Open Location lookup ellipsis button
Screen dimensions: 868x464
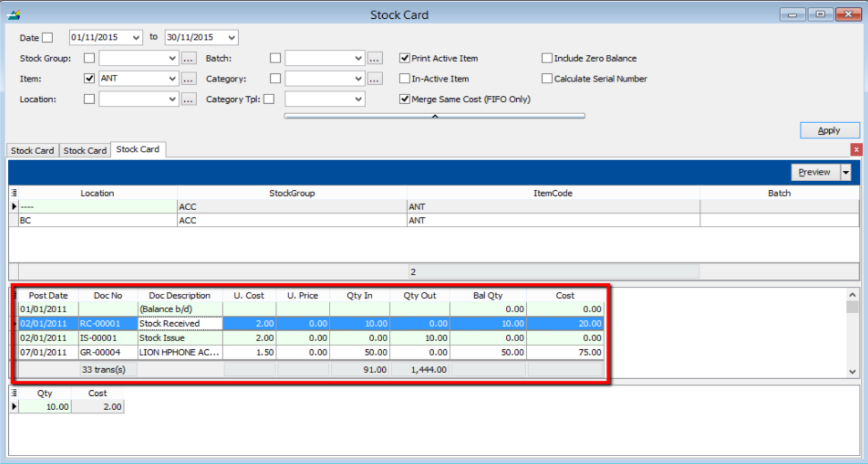tap(188, 100)
